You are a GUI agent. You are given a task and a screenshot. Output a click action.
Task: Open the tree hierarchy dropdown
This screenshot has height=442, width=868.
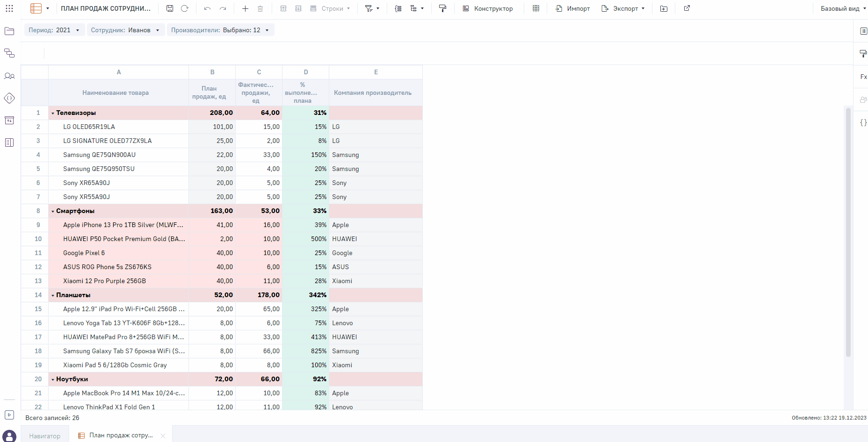(x=417, y=8)
